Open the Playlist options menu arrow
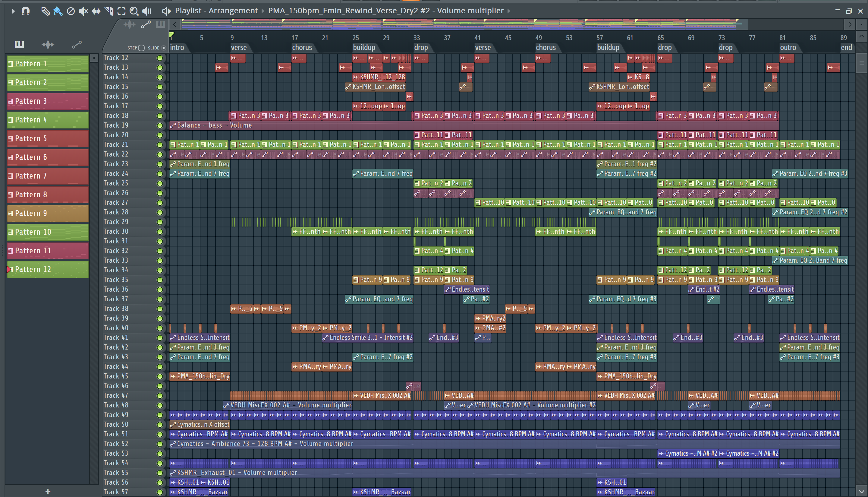 [x=13, y=11]
